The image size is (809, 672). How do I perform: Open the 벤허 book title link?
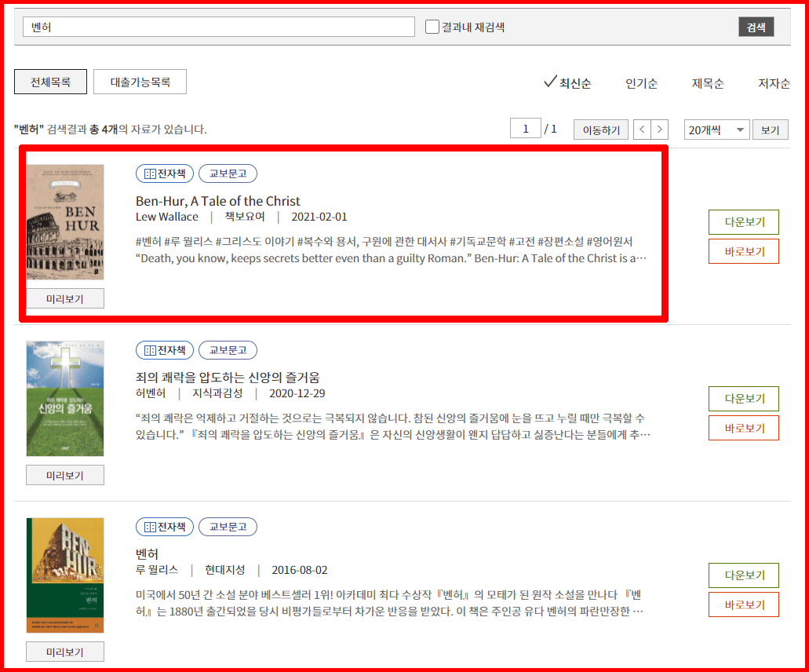147,553
